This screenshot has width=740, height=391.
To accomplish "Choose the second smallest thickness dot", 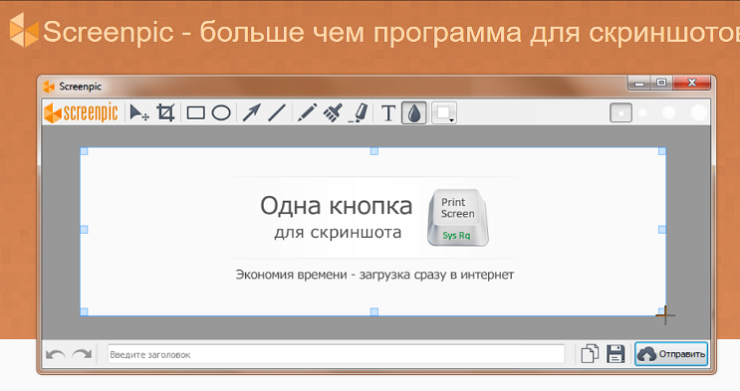I will tap(643, 113).
